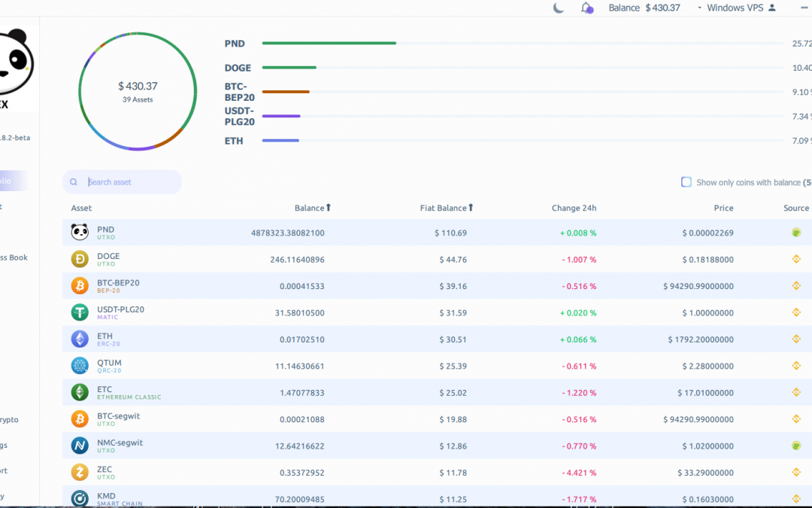
Task: Click USDT-PLG20 change +0.020 %
Action: pos(578,312)
